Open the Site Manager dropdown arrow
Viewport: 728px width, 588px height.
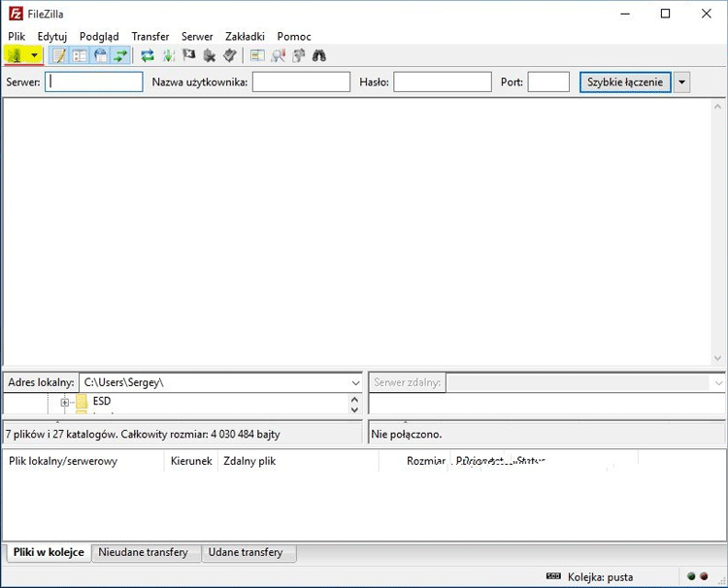34,55
